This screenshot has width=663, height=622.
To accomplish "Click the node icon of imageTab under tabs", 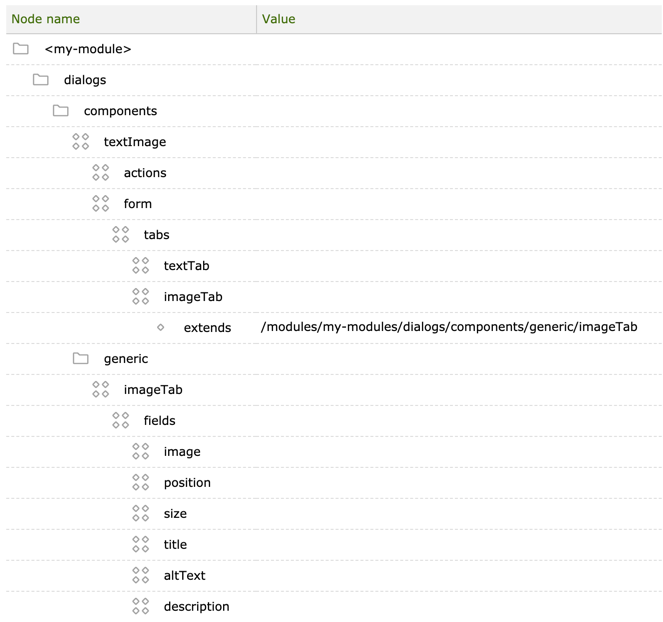I will coord(140,296).
